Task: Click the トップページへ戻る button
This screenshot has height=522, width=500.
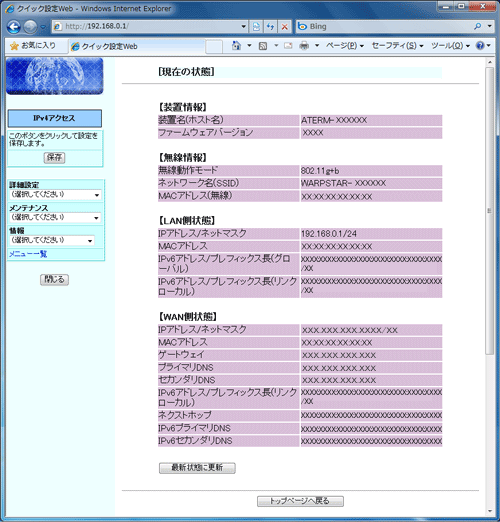Action: pos(300,501)
